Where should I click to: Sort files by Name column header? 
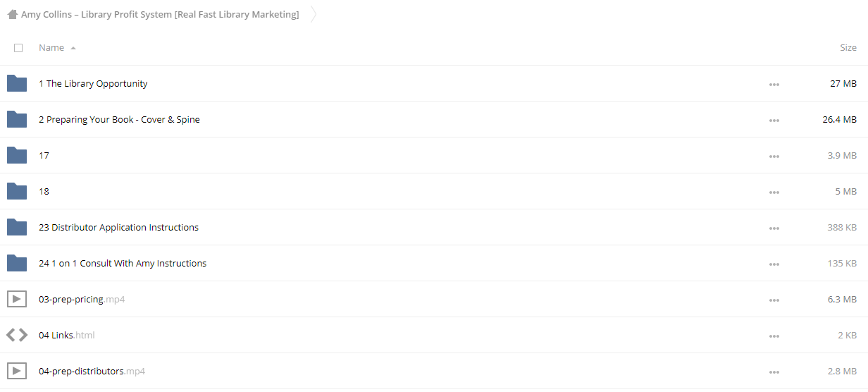51,47
